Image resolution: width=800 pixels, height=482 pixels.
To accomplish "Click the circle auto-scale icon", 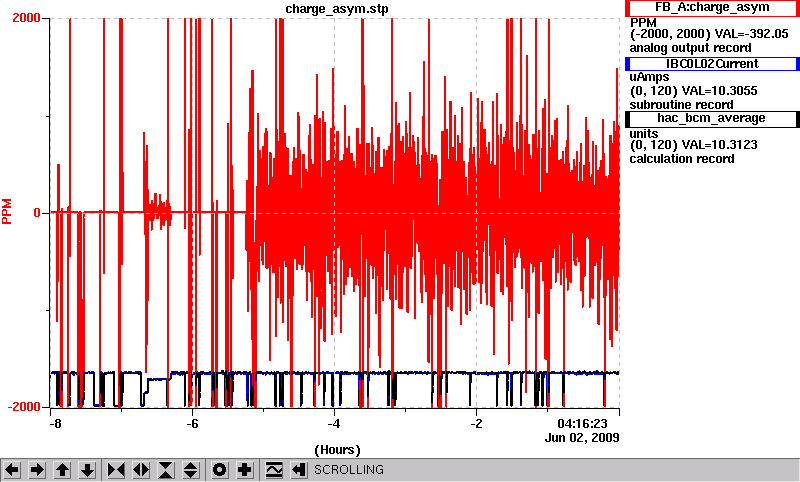I will click(219, 470).
